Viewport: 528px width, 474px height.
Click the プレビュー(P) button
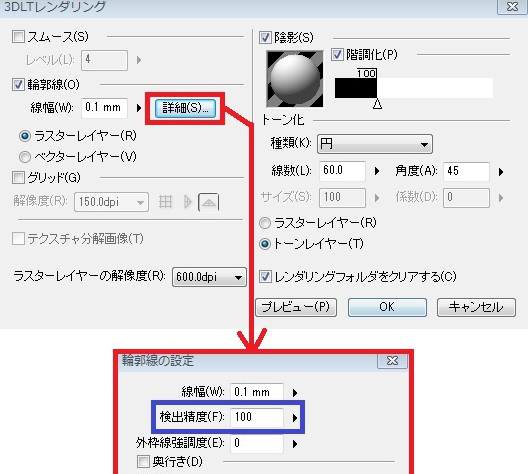click(296, 307)
